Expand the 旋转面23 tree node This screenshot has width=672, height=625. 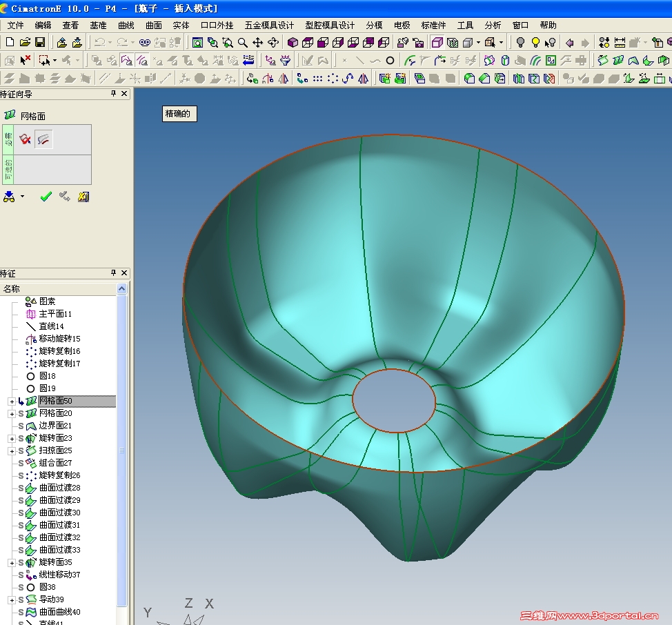[11, 438]
